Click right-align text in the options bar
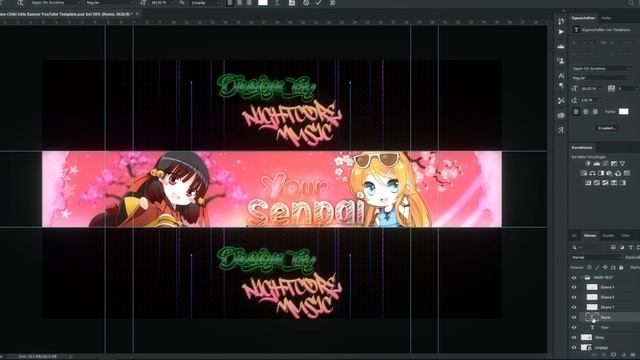The image size is (640, 360). pyautogui.click(x=249, y=3)
